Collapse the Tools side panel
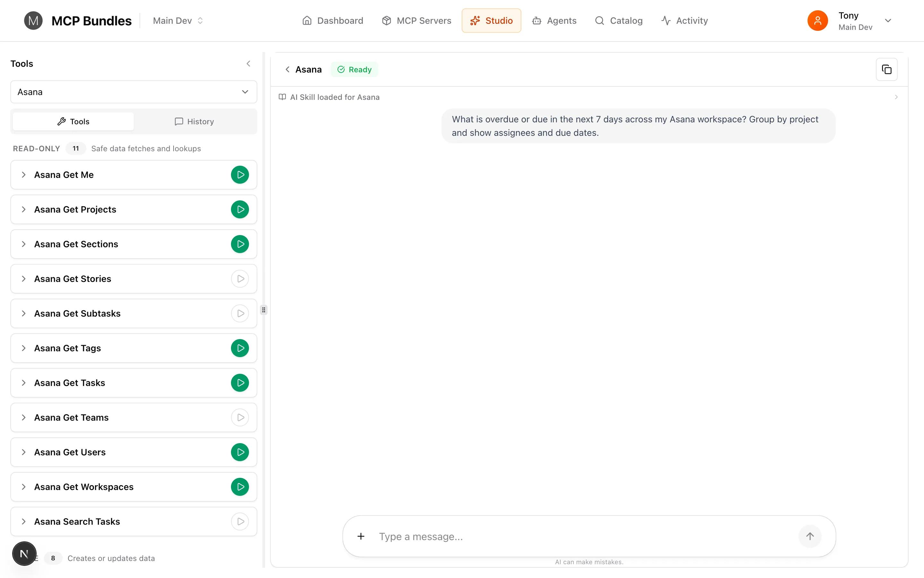Image resolution: width=924 pixels, height=578 pixels. 249,64
